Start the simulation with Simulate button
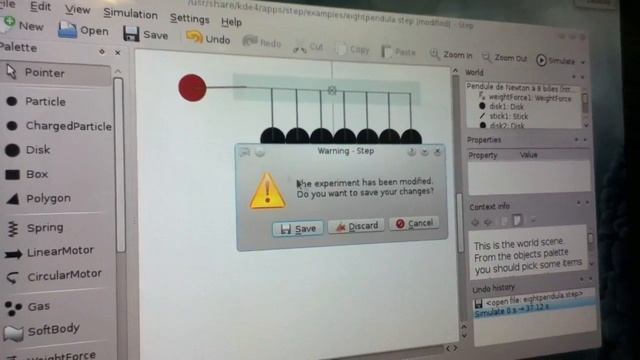Viewport: 640px width, 360px height. click(556, 60)
